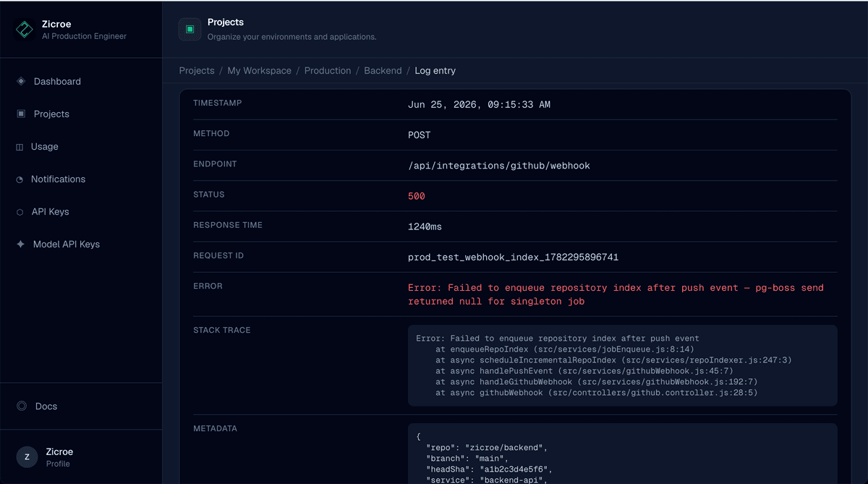Click the Zicroe brand name in sidebar header
The width and height of the screenshot is (868, 484).
56,24
